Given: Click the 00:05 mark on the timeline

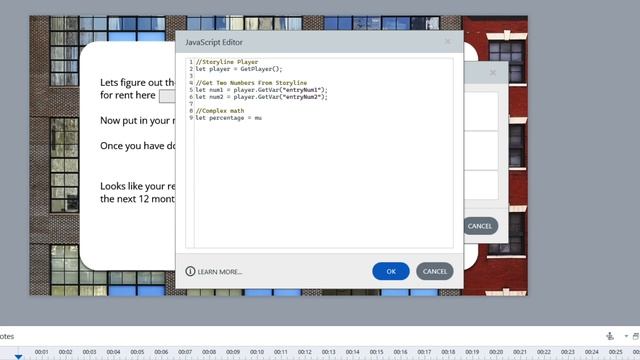Looking at the screenshot, I should tap(137, 352).
